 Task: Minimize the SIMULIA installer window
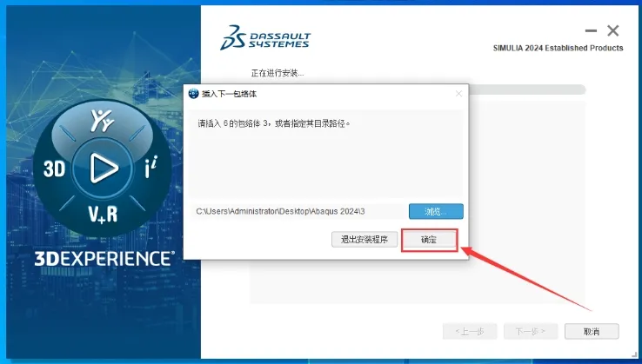591,30
